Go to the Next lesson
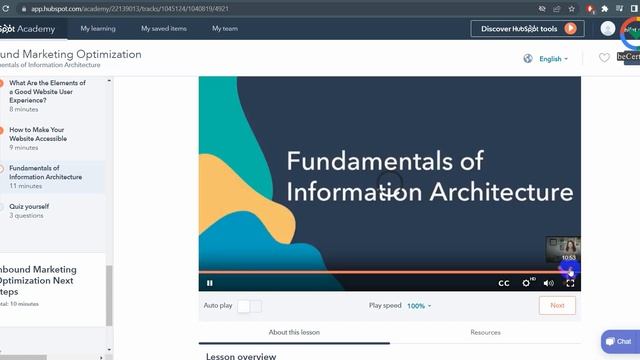The height and width of the screenshot is (360, 640). click(557, 305)
